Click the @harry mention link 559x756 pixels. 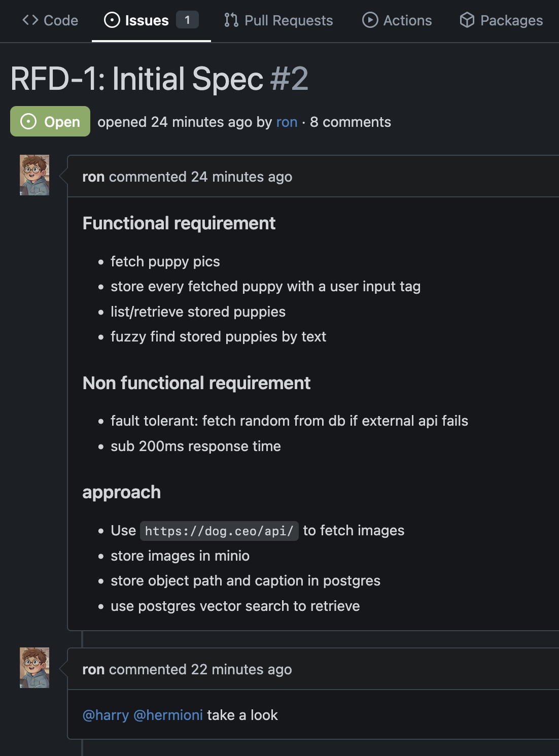106,715
